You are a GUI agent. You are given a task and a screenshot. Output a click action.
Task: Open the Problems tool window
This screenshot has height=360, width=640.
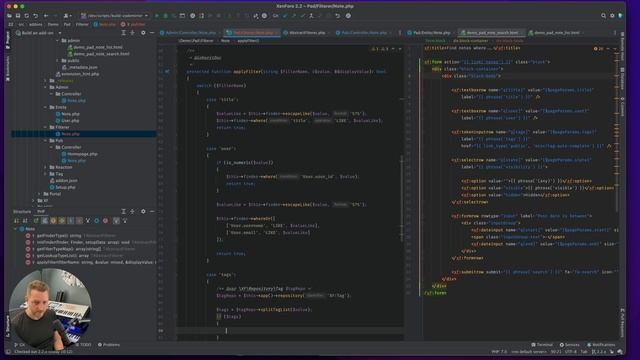pyautogui.click(x=109, y=345)
